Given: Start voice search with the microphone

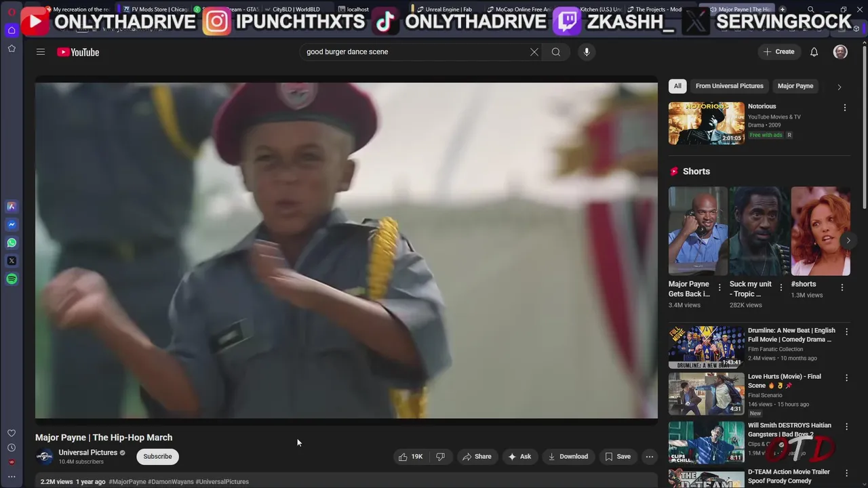Looking at the screenshot, I should click(587, 52).
